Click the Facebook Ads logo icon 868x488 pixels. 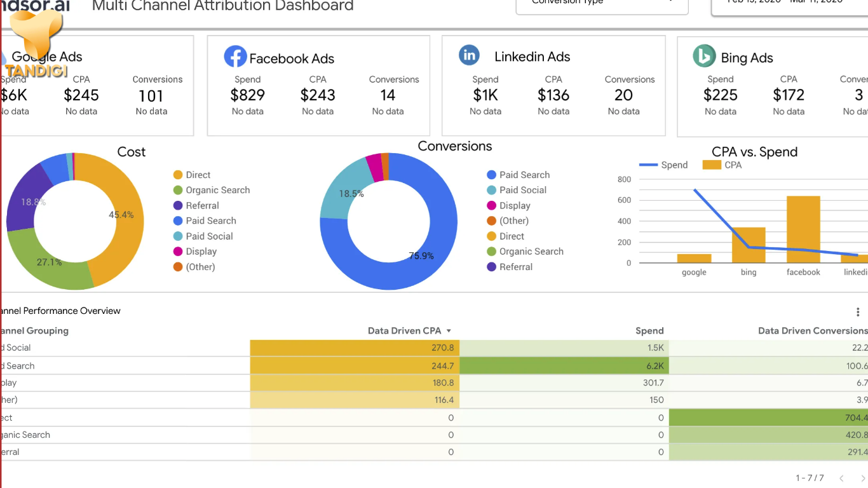[x=235, y=57]
